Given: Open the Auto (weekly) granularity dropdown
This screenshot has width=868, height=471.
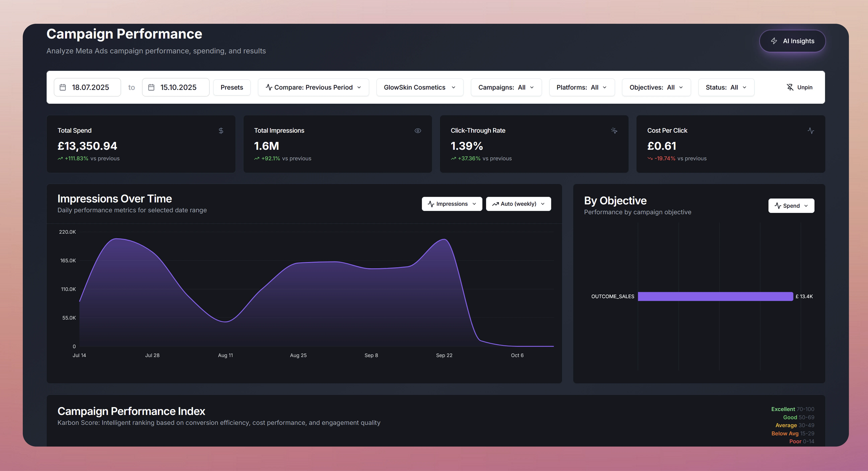Looking at the screenshot, I should [518, 204].
